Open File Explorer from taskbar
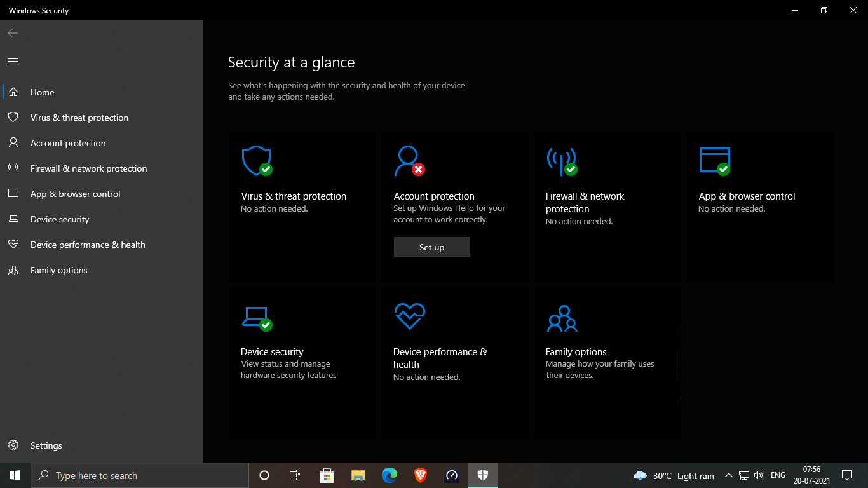This screenshot has height=488, width=868. (x=358, y=475)
